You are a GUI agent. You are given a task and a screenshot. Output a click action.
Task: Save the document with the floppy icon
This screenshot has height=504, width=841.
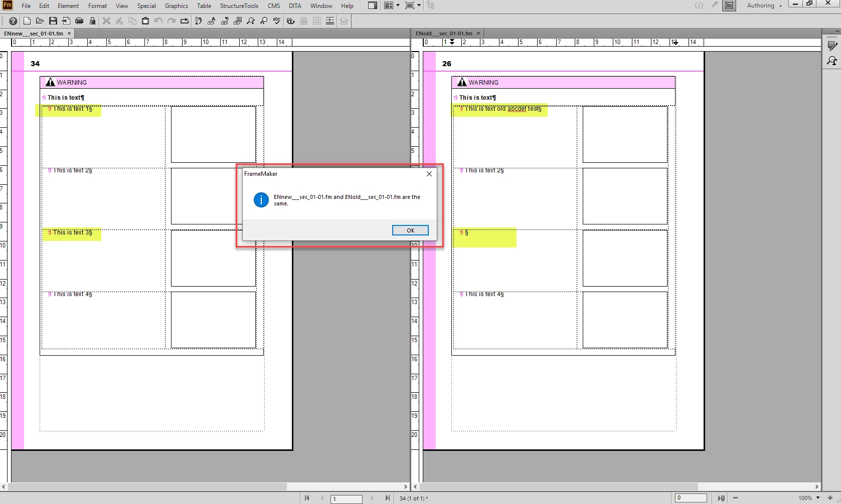(x=53, y=21)
